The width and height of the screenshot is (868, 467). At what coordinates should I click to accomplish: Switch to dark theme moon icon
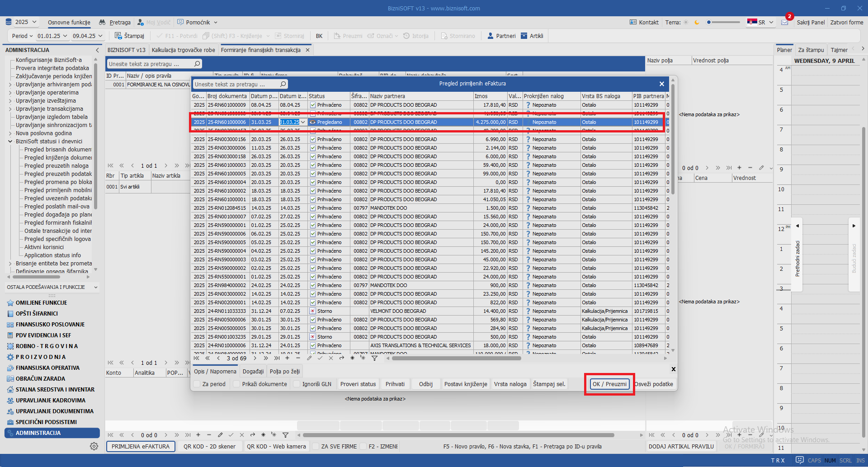(x=697, y=22)
